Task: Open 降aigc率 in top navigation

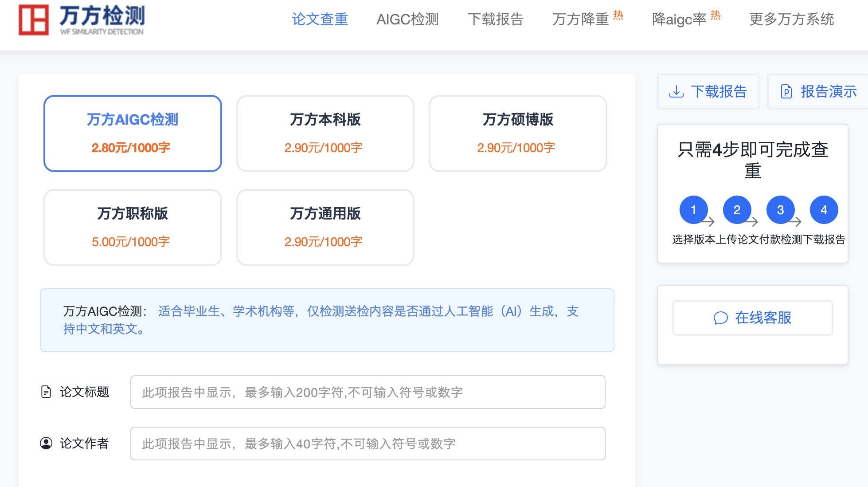Action: tap(679, 20)
